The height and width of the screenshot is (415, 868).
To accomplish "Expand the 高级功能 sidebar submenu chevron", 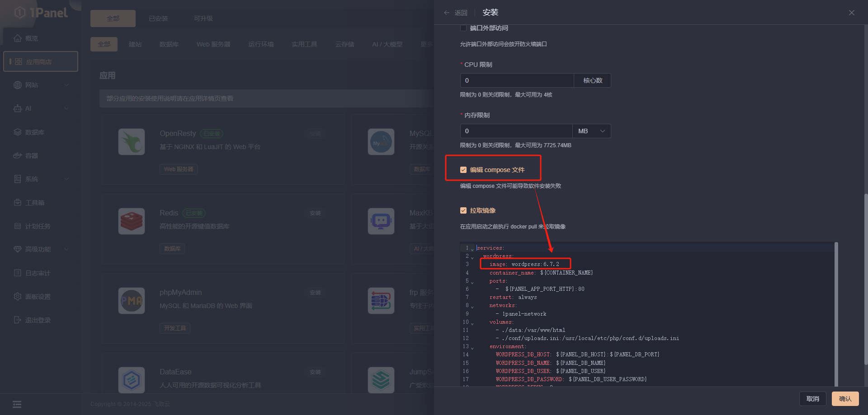I will (67, 249).
